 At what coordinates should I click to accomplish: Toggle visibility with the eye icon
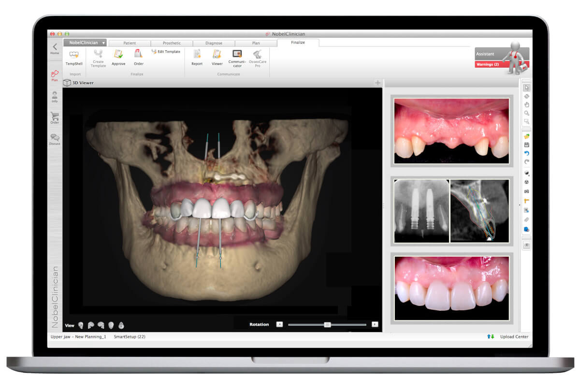[x=526, y=246]
